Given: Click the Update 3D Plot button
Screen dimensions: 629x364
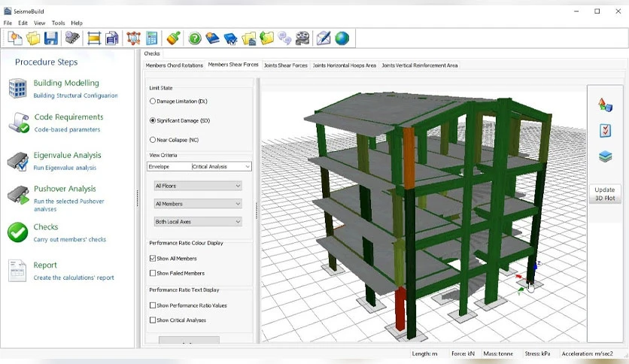Looking at the screenshot, I should pyautogui.click(x=605, y=194).
